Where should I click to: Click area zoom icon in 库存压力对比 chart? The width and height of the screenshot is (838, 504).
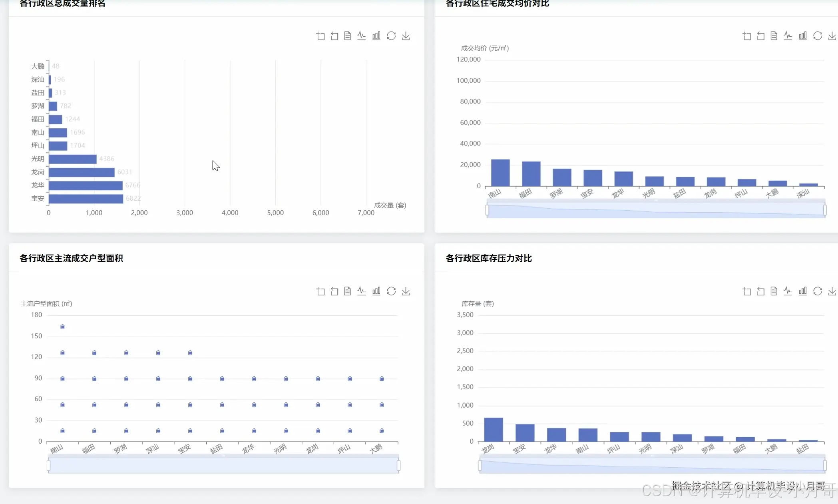tap(747, 291)
